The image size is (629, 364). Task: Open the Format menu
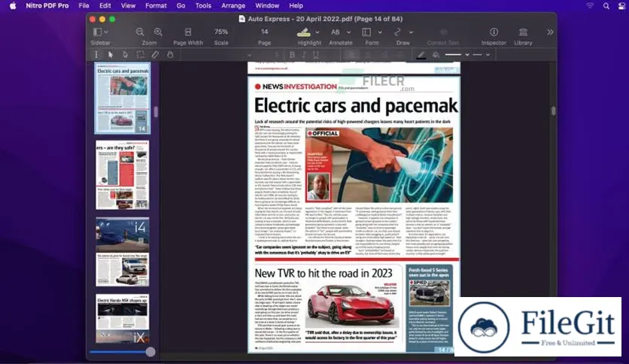(156, 5)
